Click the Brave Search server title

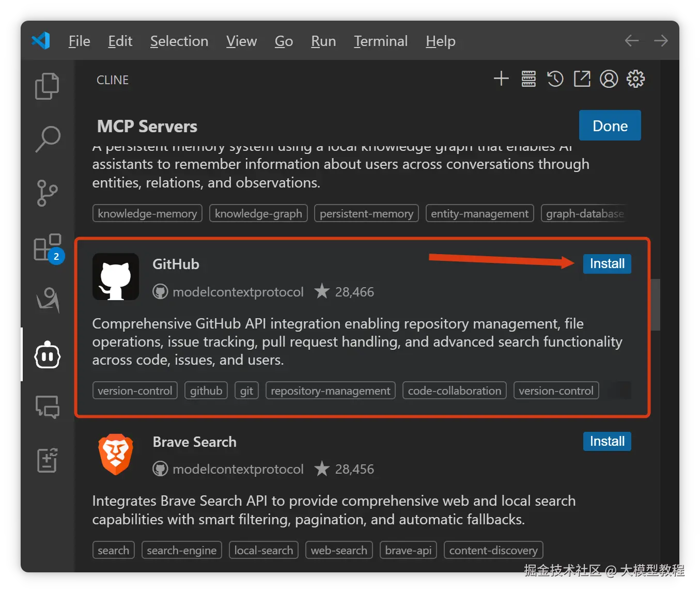pyautogui.click(x=195, y=442)
